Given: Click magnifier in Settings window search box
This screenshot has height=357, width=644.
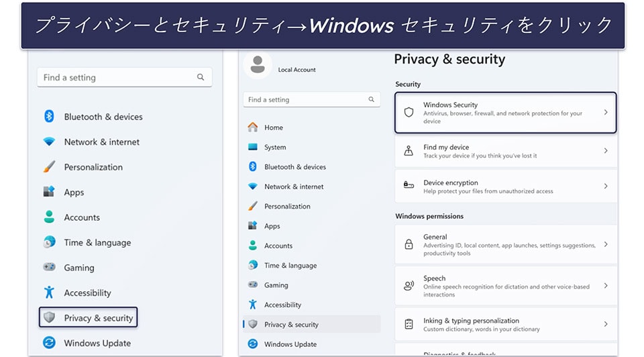Looking at the screenshot, I should tap(371, 99).
